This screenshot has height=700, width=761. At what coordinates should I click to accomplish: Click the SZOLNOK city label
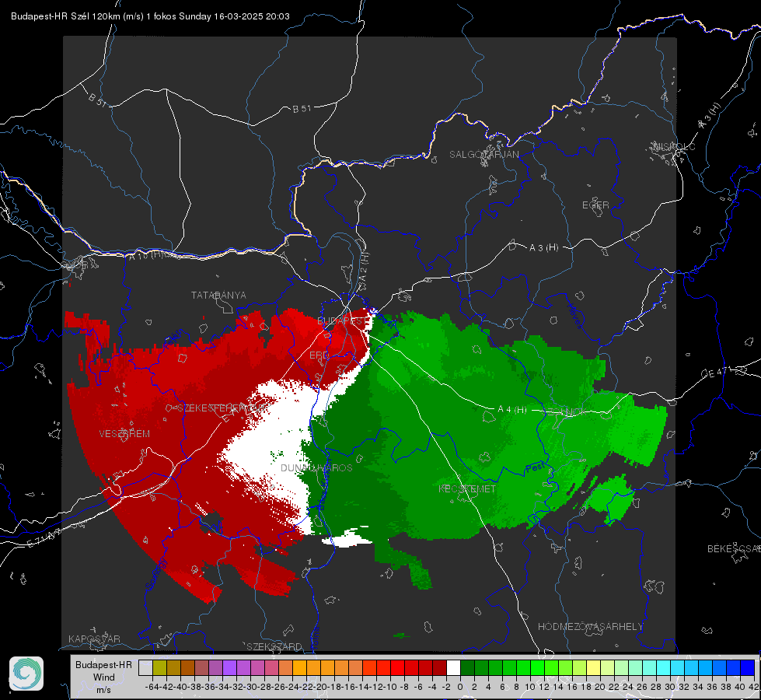565,411
